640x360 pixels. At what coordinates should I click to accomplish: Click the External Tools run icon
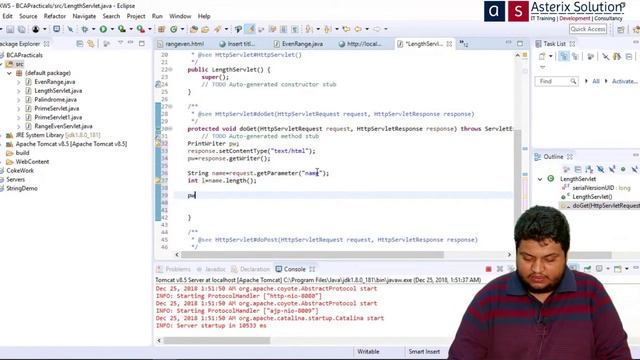tap(140, 29)
